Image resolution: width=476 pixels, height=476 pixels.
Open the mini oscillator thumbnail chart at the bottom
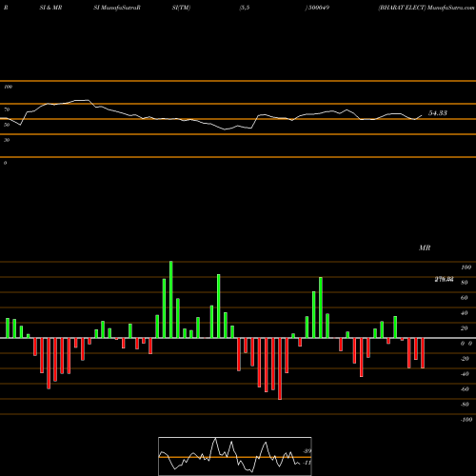tap(235, 456)
